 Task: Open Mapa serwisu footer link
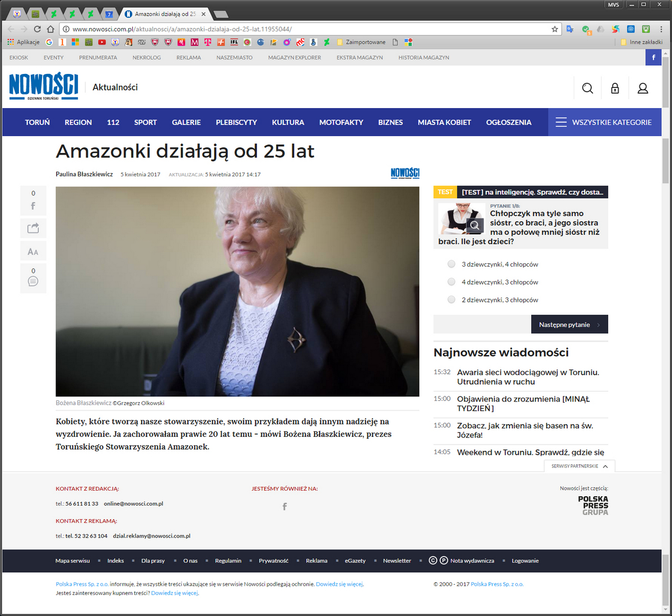click(72, 561)
